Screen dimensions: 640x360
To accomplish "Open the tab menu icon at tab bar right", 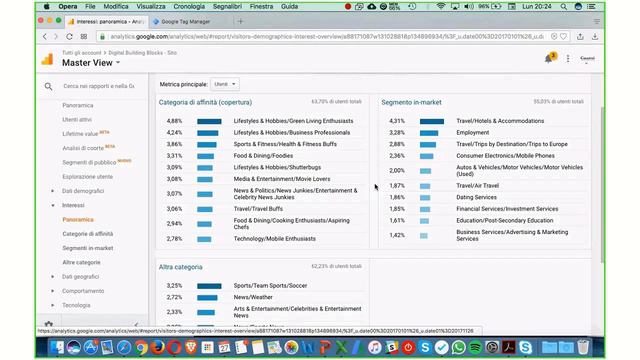I will click(x=596, y=21).
